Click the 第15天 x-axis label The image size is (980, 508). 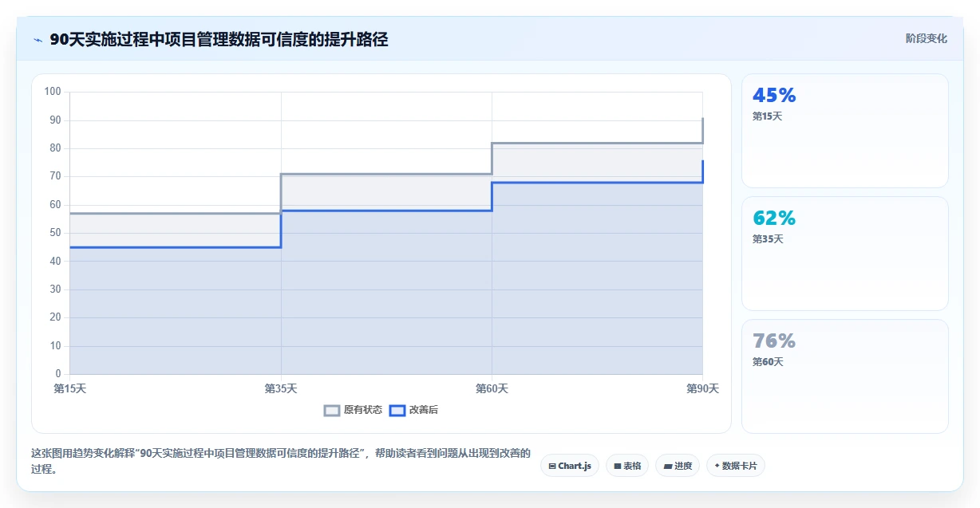69,388
